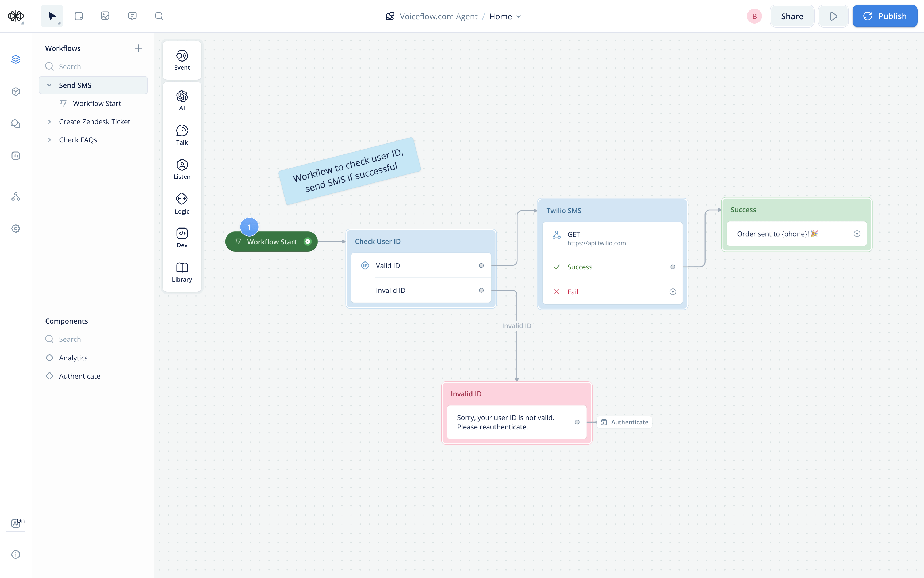Select the Event step from the step menu
This screenshot has height=578, width=924.
pos(182,60)
